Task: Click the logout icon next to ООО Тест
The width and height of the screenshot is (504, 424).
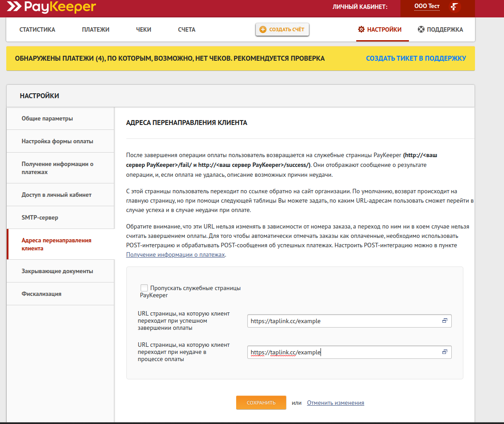Action: click(x=454, y=6)
